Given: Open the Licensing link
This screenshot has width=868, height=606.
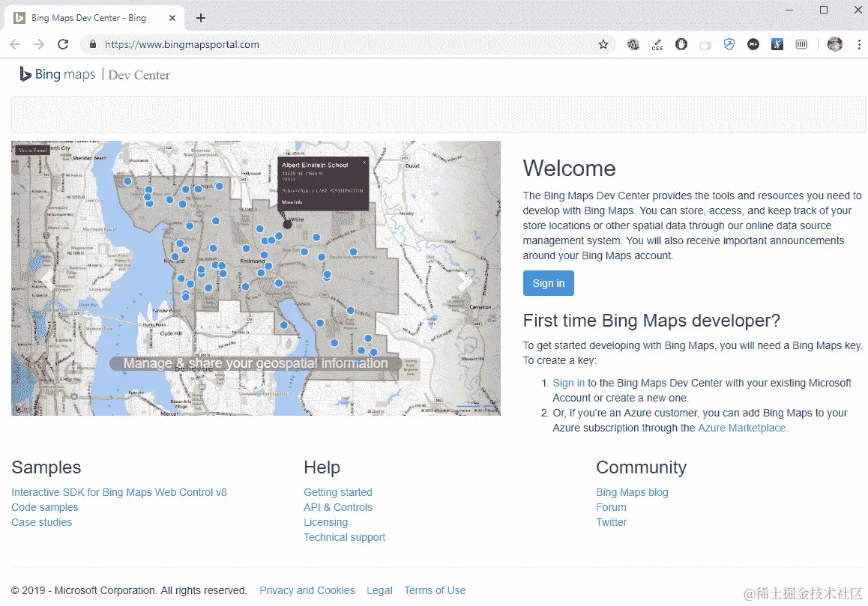Looking at the screenshot, I should [325, 522].
